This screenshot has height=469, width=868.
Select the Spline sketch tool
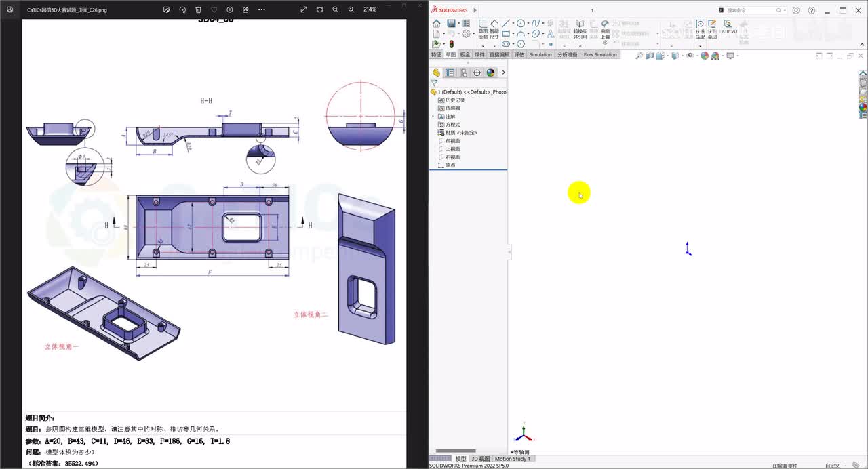[x=536, y=23]
